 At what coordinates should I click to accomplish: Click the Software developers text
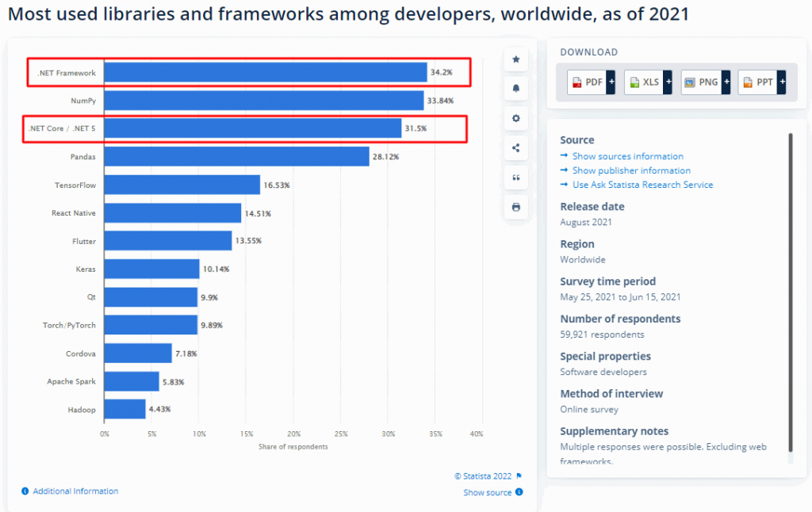point(603,372)
